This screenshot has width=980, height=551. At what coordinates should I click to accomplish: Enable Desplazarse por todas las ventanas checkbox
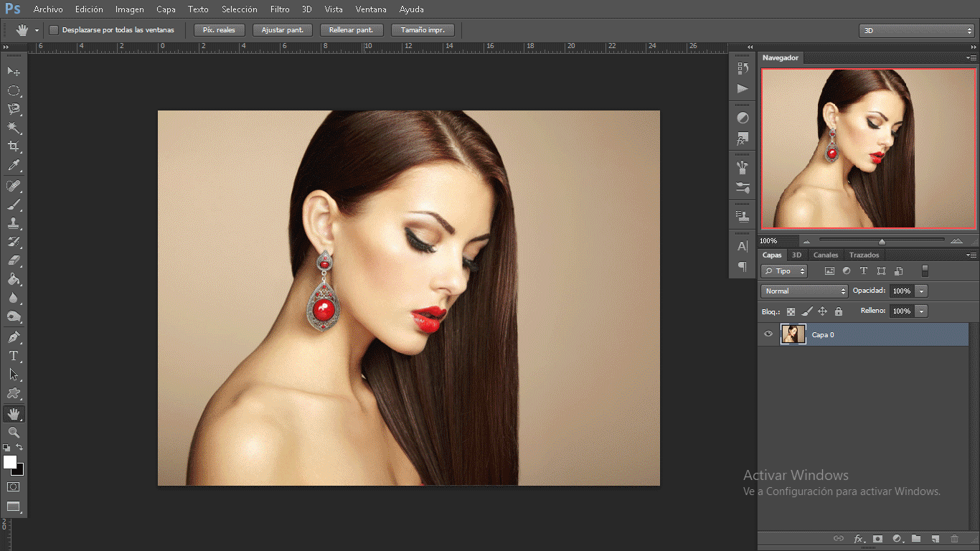coord(54,30)
